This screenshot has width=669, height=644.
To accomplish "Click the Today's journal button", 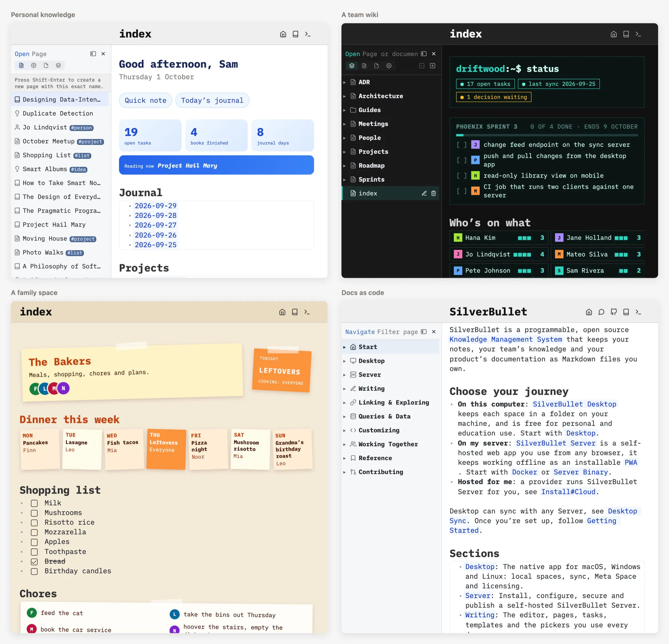I will tap(212, 100).
